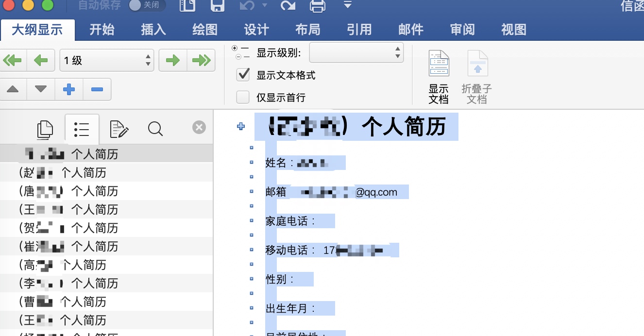The image size is (644, 336).
Task: Toggle the AutoSave switch
Action: 147,6
